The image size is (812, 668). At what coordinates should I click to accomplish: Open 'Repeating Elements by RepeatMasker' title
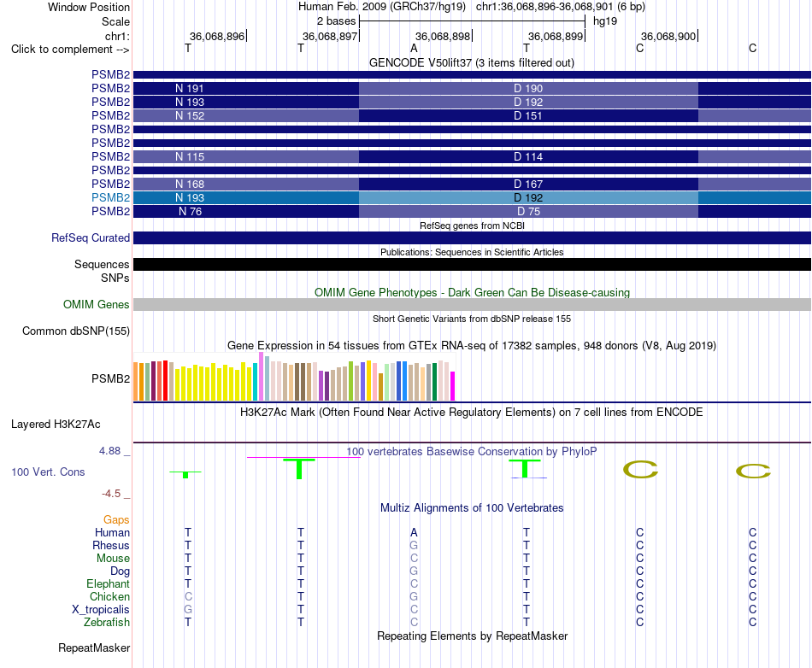472,636
